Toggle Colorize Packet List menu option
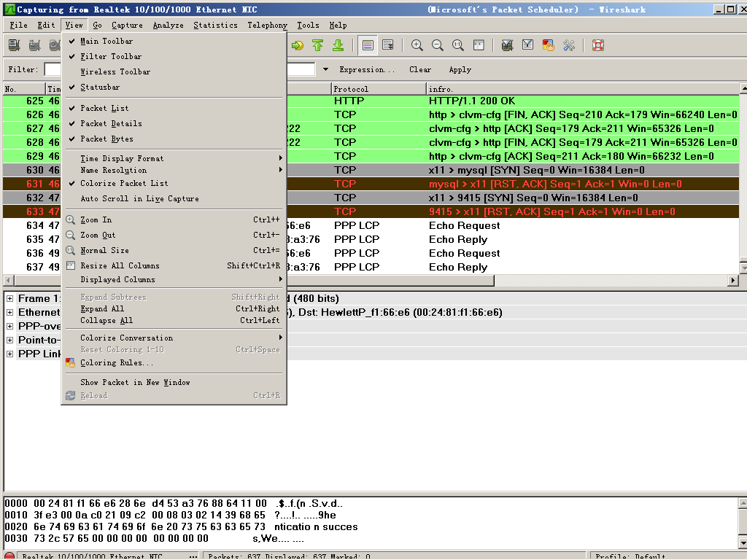 pos(174,183)
